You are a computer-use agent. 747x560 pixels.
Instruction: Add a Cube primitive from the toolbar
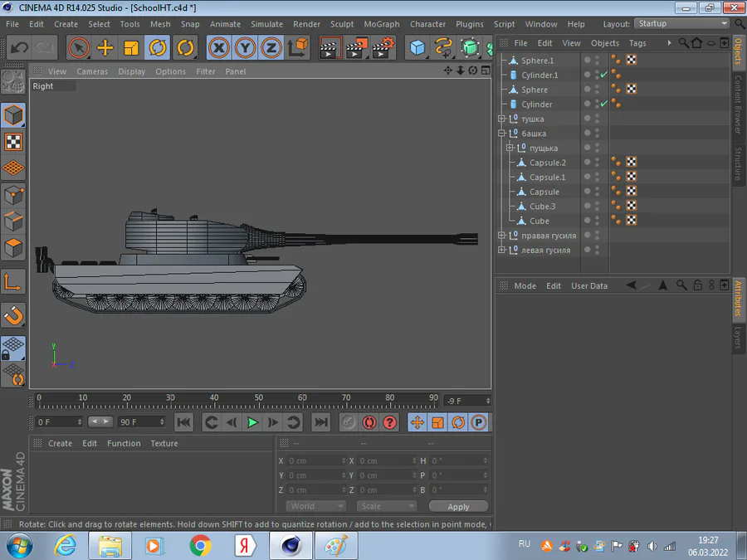[417, 48]
